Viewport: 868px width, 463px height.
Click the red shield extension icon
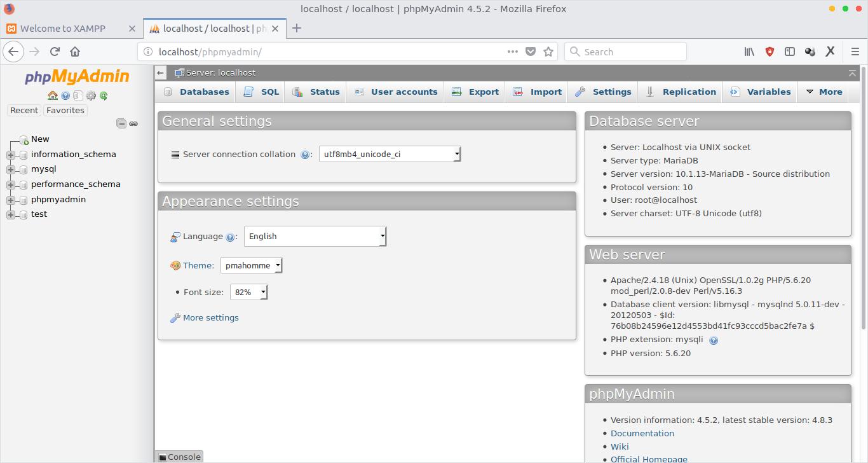(770, 52)
